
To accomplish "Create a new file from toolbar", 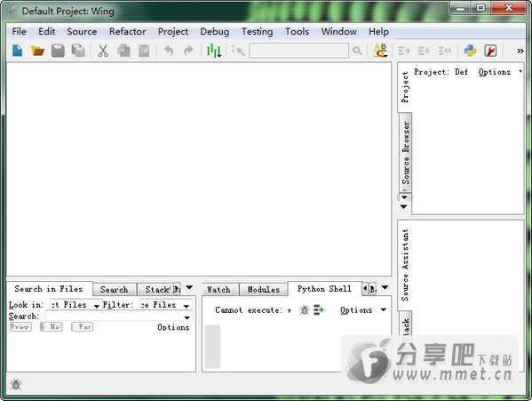I will click(x=17, y=51).
